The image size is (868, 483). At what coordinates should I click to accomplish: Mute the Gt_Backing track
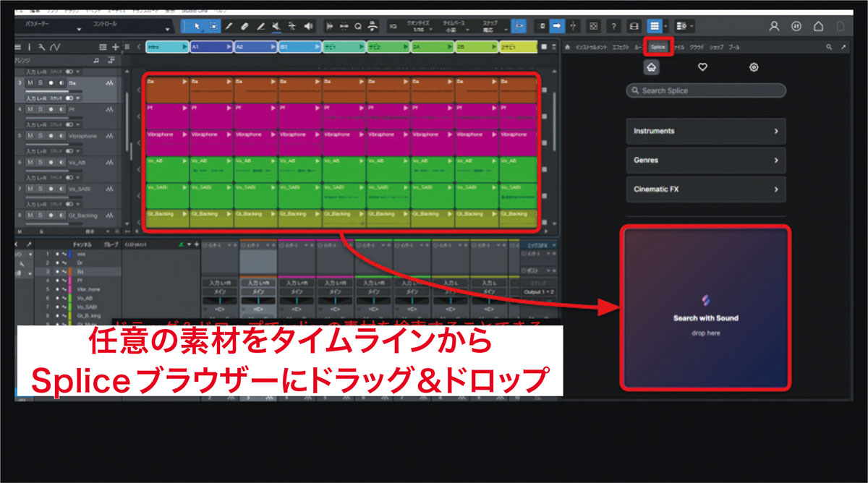[30, 215]
